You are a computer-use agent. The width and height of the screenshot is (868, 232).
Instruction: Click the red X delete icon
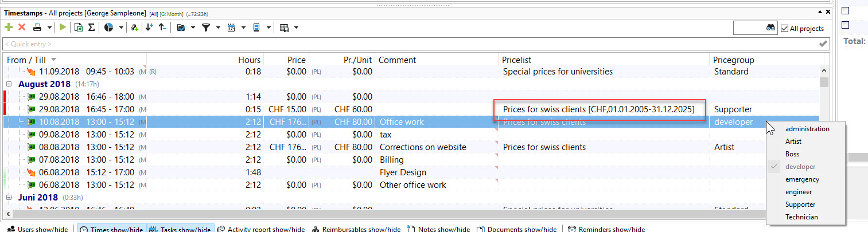[22, 27]
